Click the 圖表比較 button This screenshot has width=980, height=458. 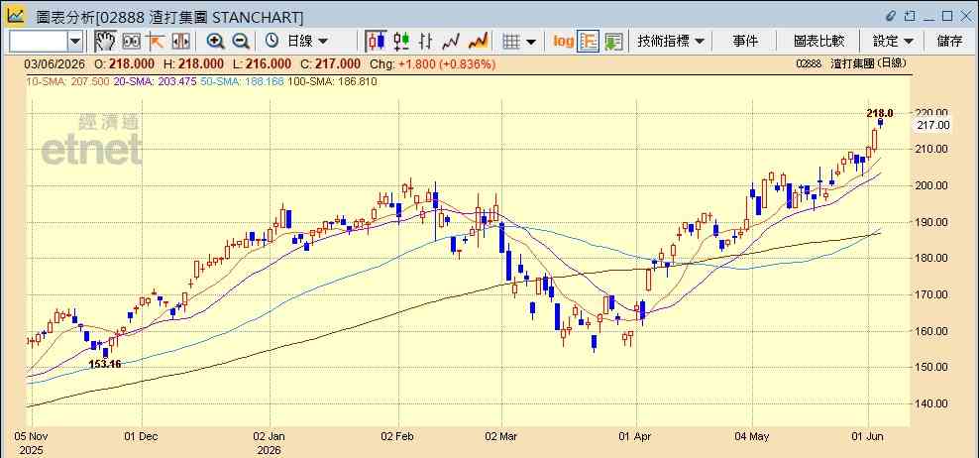coord(819,42)
